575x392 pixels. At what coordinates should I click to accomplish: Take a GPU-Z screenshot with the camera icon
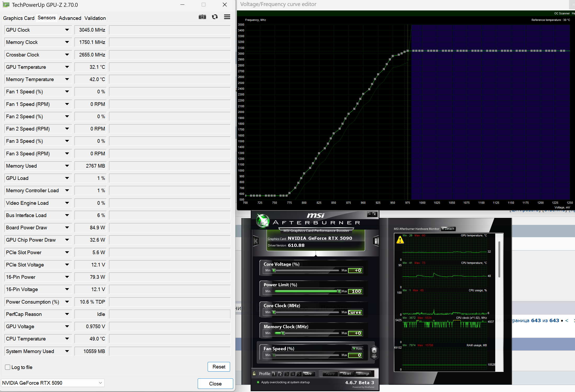(202, 17)
